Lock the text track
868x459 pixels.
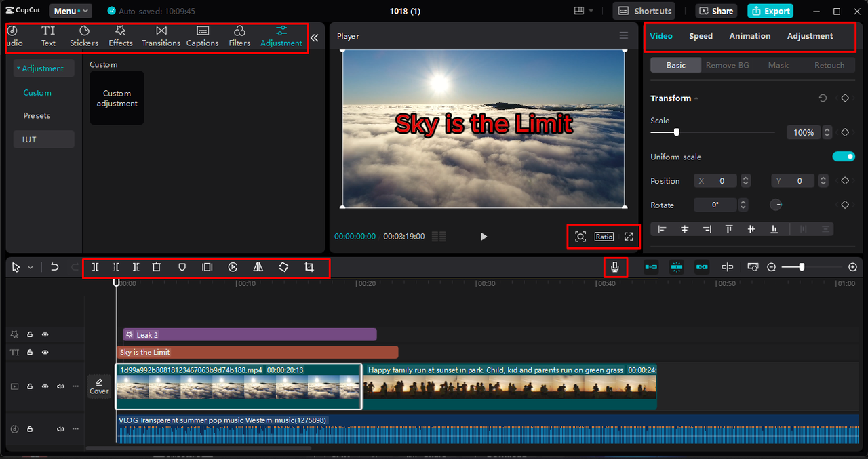coord(30,353)
